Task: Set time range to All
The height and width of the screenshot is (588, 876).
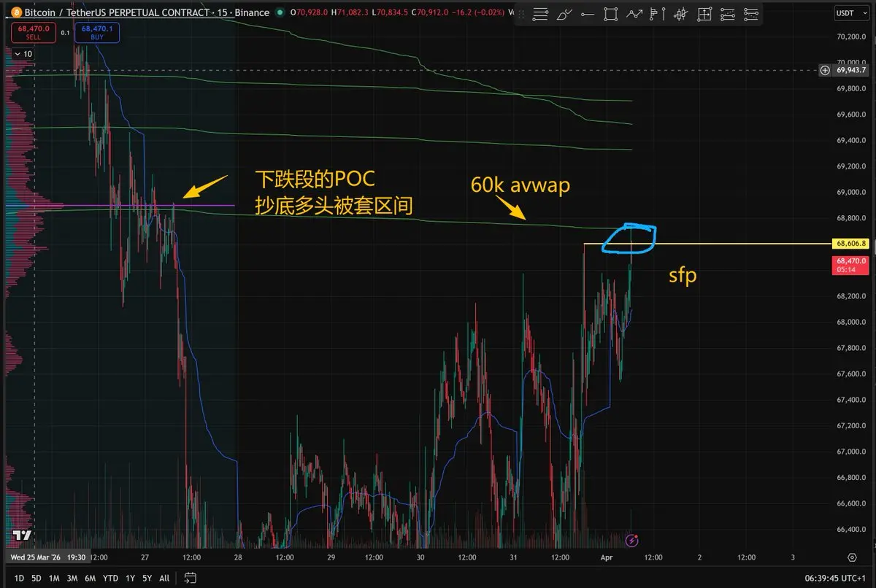Action: pyautogui.click(x=164, y=578)
